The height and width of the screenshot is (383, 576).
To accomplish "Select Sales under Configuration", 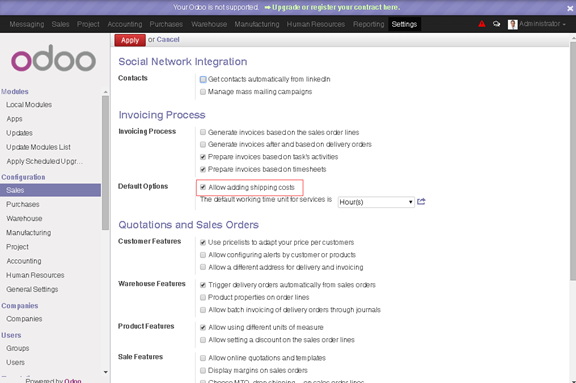I will (x=50, y=190).
